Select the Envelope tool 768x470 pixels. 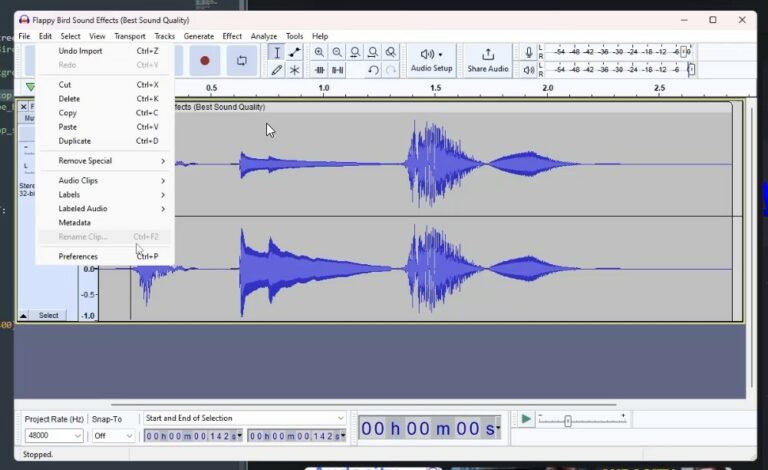(x=294, y=52)
